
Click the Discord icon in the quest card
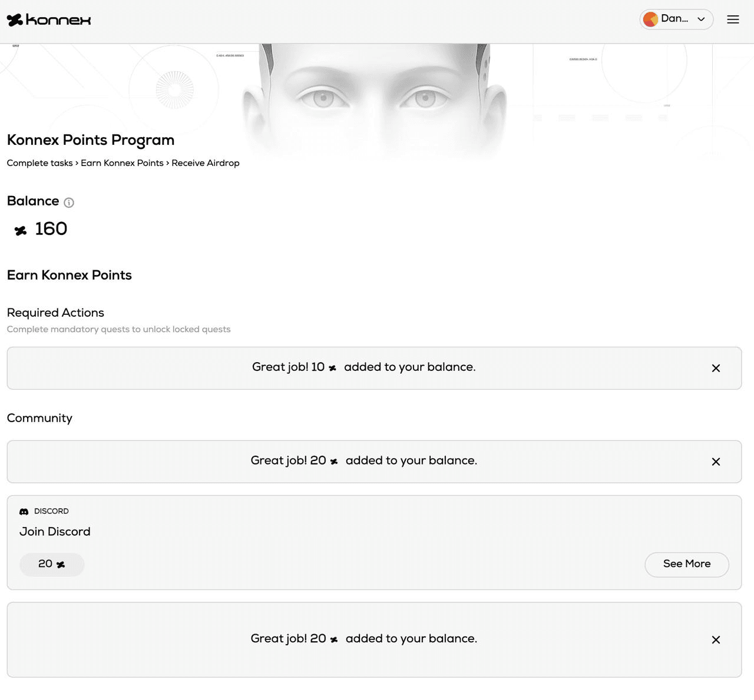pyautogui.click(x=24, y=512)
